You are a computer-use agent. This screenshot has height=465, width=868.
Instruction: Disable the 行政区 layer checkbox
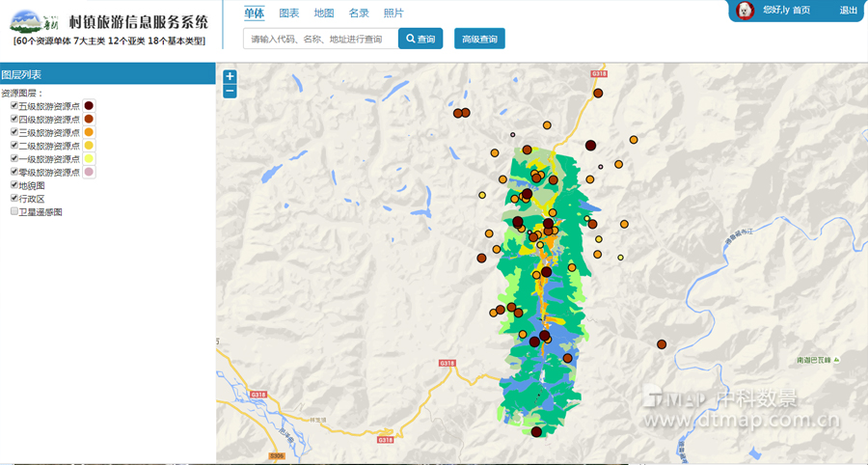coord(14,198)
